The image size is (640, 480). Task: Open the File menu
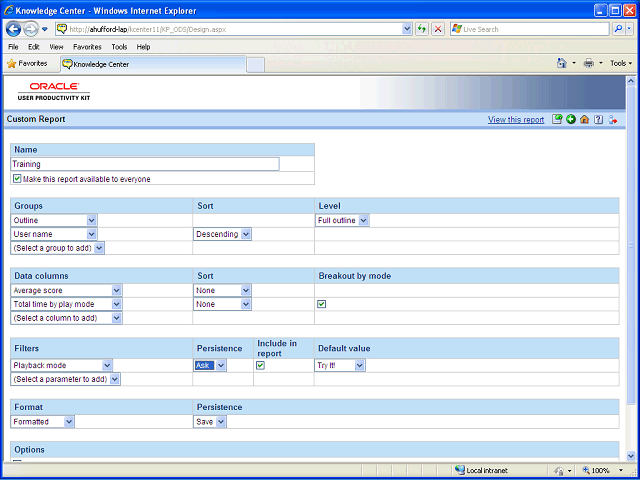(13, 47)
